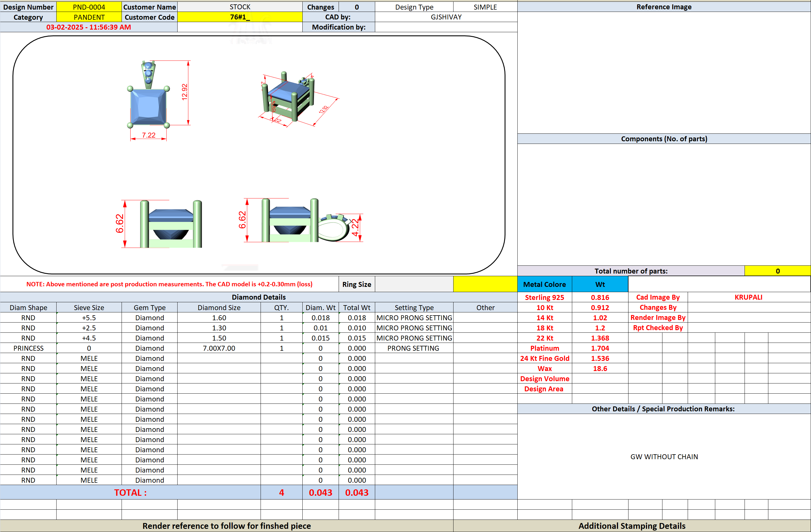Select the STOCK customer name cell

click(240, 7)
